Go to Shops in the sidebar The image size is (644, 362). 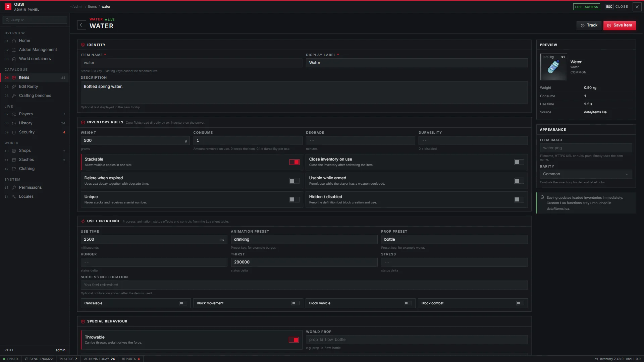click(x=35, y=151)
